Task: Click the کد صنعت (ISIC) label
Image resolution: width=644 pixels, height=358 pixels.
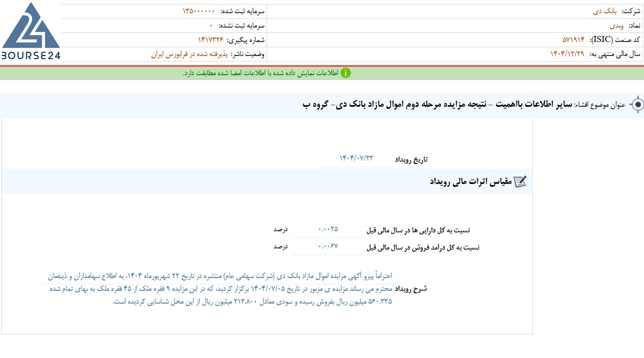Action: 615,40
